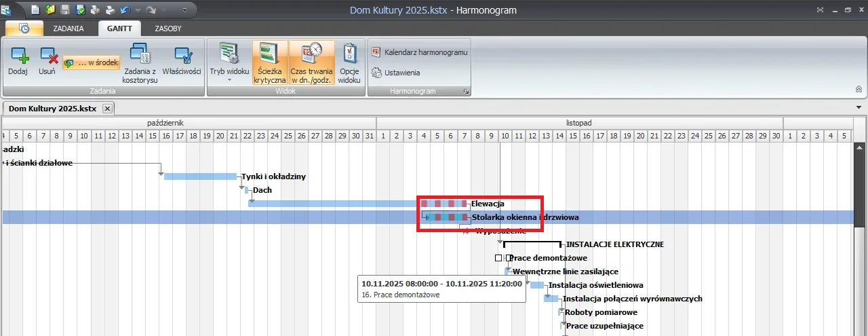Switch to the ZASOBY ribbon tab

coord(167,29)
